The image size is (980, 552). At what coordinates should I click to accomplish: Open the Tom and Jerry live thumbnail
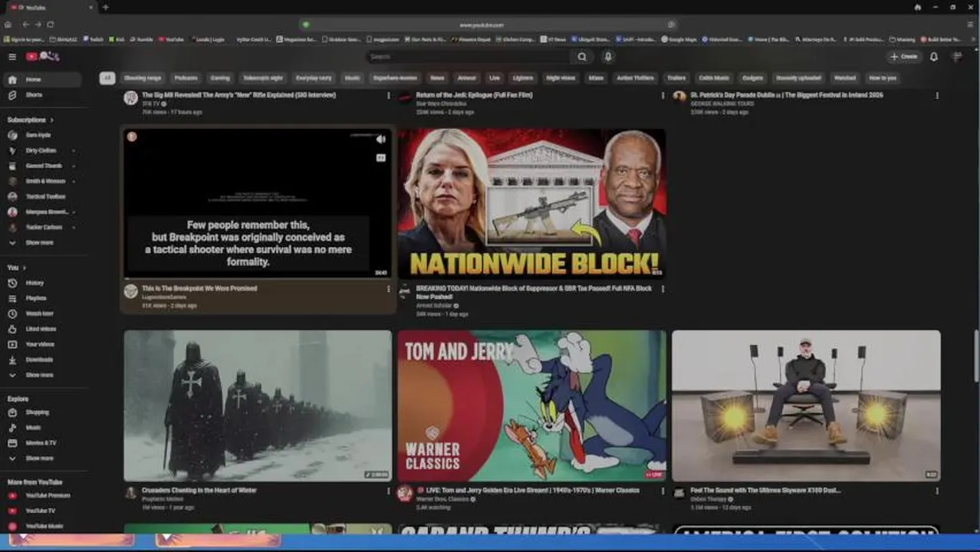coord(531,406)
